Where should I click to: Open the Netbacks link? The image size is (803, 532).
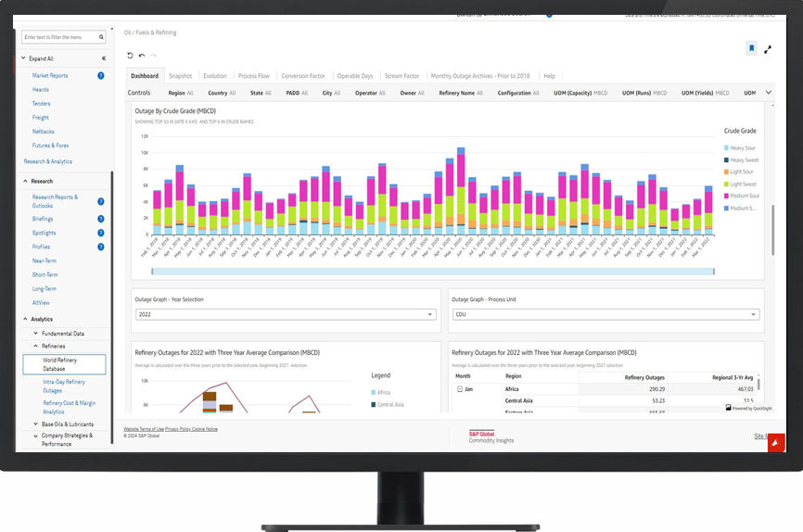43,132
